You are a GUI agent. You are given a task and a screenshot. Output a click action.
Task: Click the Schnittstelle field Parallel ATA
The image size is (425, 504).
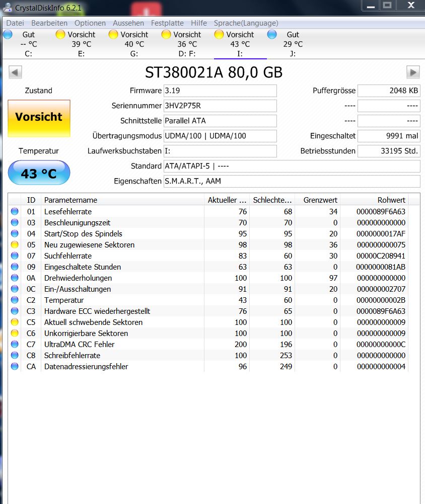220,121
